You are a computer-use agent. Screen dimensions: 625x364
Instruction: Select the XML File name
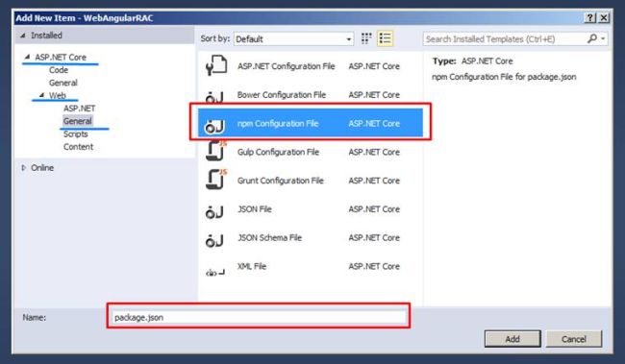click(x=252, y=266)
